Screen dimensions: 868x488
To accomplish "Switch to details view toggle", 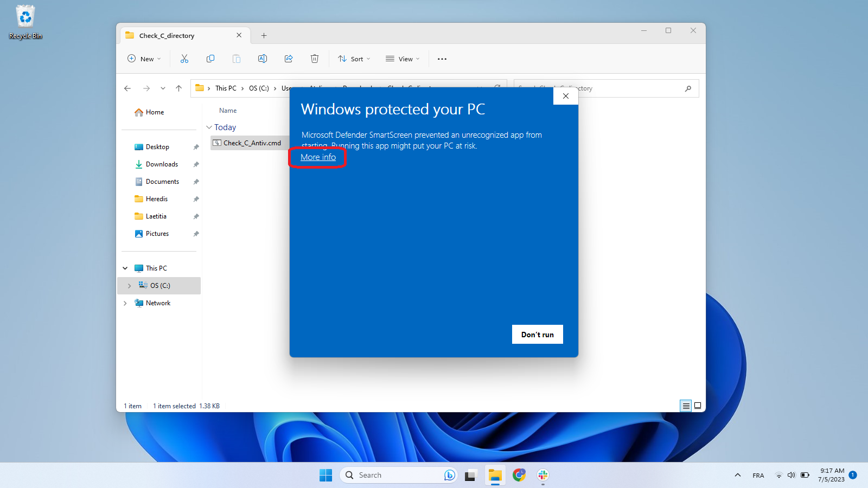I will [x=686, y=406].
